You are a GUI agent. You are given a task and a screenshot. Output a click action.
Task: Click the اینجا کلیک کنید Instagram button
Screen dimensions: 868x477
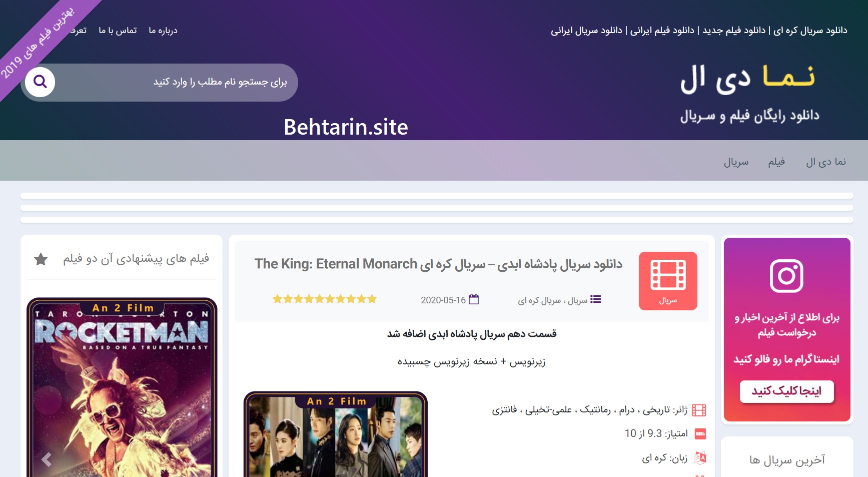(x=787, y=391)
